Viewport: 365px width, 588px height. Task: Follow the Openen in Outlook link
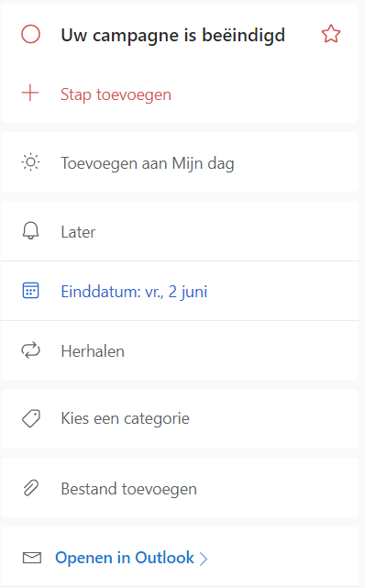(x=125, y=558)
